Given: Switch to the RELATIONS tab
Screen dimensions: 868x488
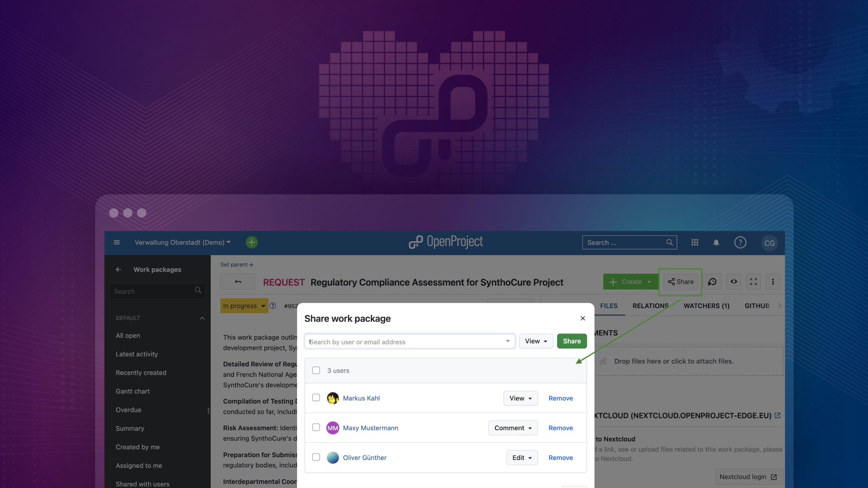Looking at the screenshot, I should coord(651,305).
